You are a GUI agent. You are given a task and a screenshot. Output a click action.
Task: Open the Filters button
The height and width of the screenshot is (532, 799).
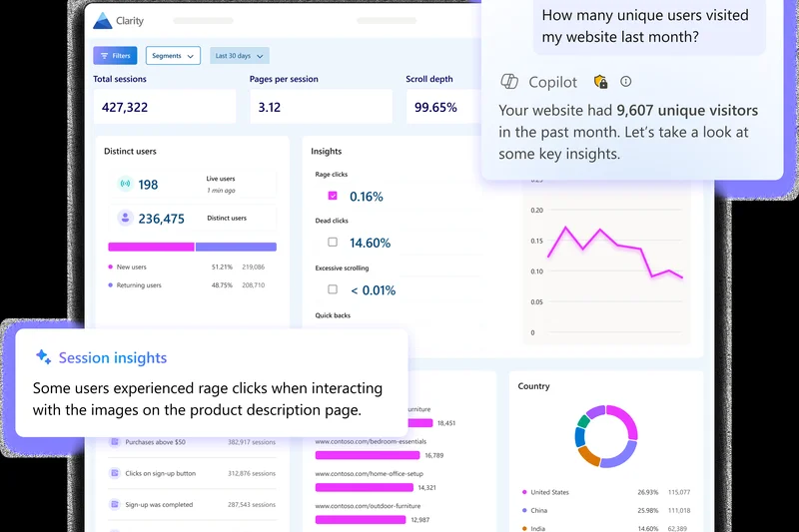coord(115,56)
